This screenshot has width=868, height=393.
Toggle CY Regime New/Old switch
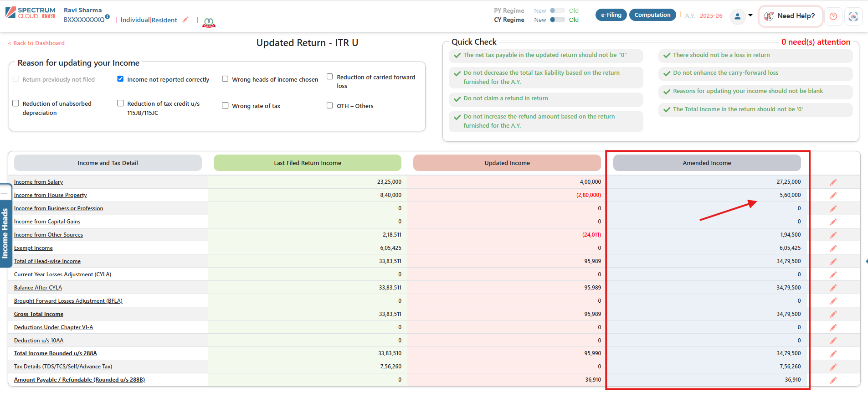click(x=557, y=20)
